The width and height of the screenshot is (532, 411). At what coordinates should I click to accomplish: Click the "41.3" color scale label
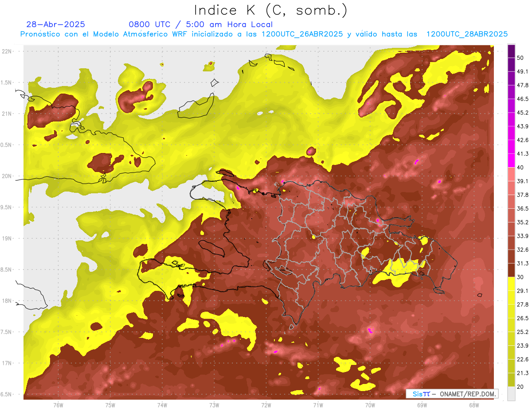(x=523, y=154)
